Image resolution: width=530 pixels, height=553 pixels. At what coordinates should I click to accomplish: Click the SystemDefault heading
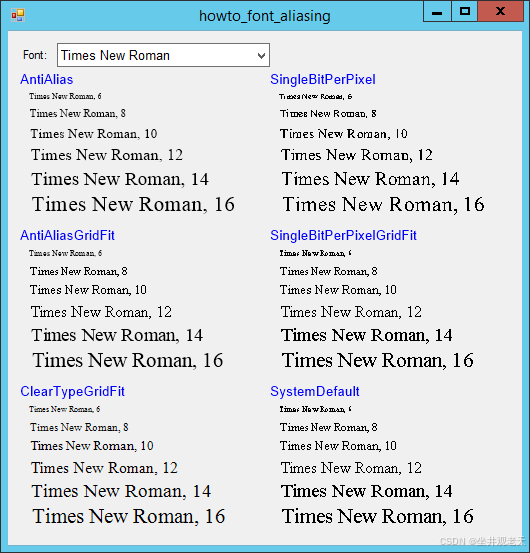point(315,391)
